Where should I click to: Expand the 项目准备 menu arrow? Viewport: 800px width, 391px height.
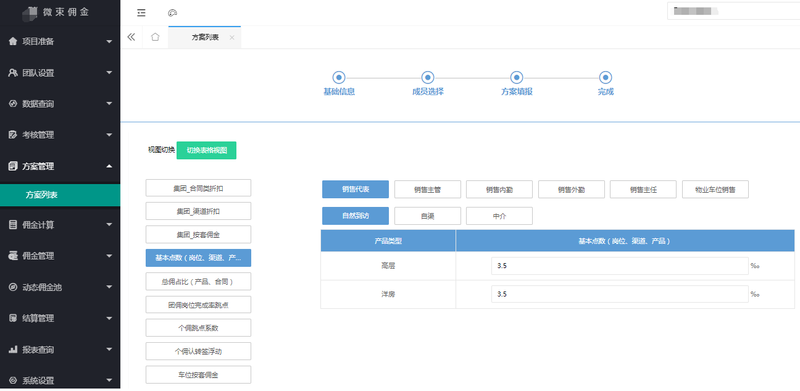[109, 41]
